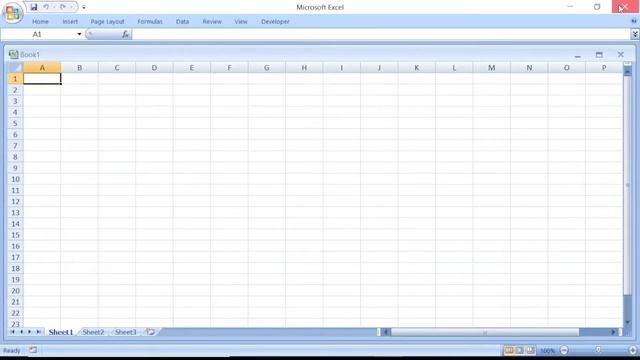Image resolution: width=640 pixels, height=360 pixels.
Task: Click selected cell A1
Action: tap(42, 79)
